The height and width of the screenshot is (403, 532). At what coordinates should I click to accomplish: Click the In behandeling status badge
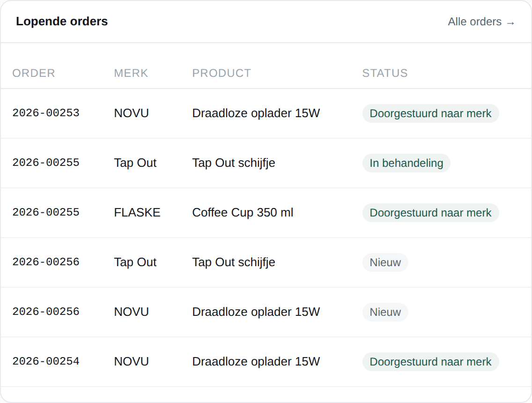coord(406,163)
